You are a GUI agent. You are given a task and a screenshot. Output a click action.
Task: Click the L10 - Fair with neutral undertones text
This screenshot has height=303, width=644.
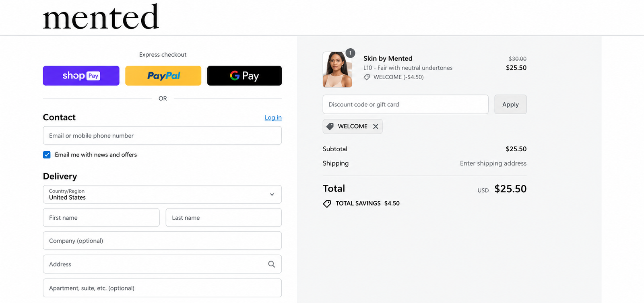408,68
